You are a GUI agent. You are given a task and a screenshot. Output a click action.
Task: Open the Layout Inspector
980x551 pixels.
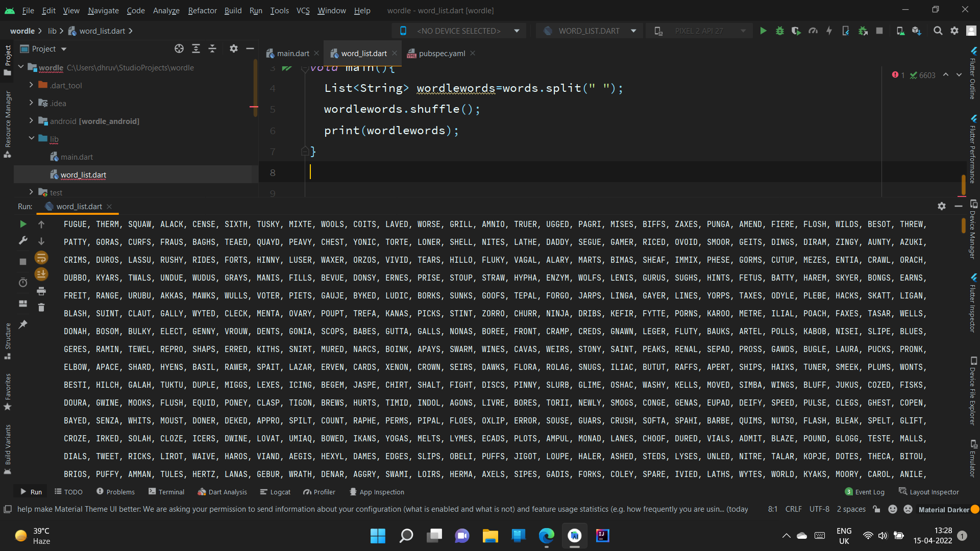point(928,492)
